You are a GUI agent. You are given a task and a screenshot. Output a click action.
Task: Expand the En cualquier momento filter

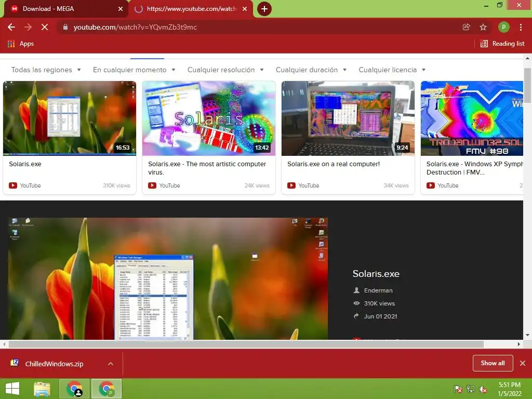tap(134, 70)
